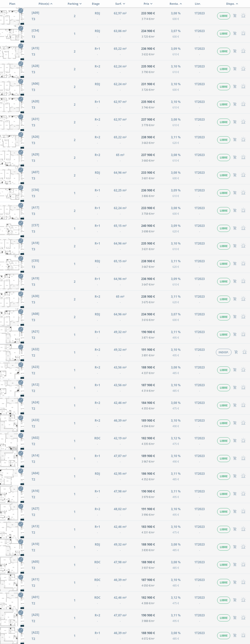Viewport: 250px width, 644px height.
Task: Click the alert siren icon for lot C54
Action: pyautogui.click(x=243, y=33)
